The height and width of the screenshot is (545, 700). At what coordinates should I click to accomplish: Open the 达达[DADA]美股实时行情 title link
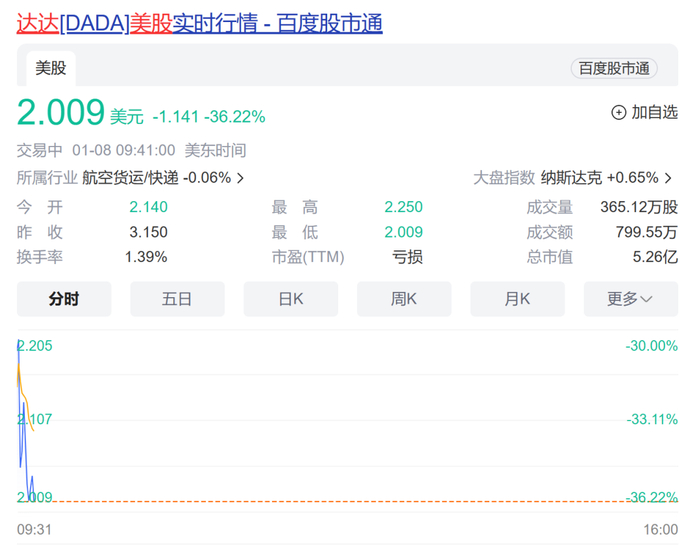tap(200, 23)
